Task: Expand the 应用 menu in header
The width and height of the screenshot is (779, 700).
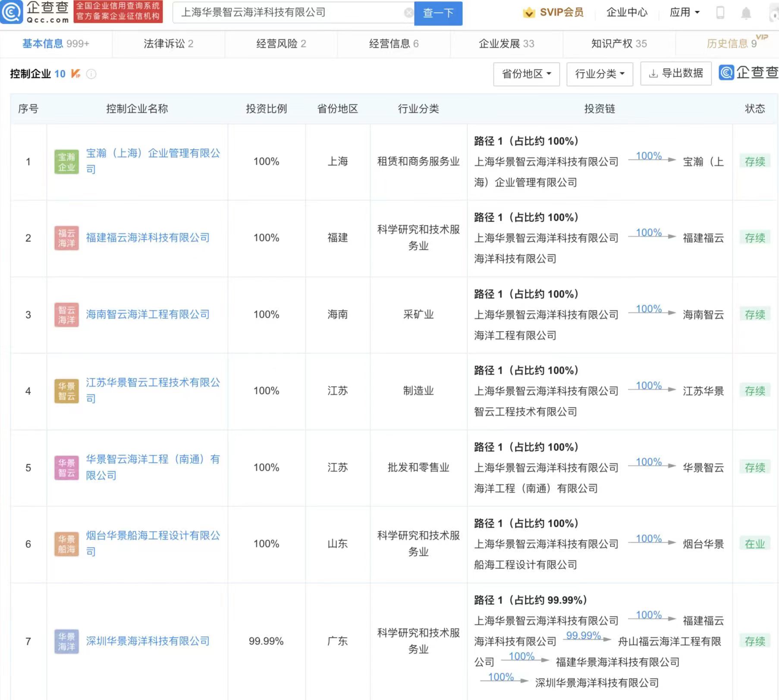Action: point(685,12)
